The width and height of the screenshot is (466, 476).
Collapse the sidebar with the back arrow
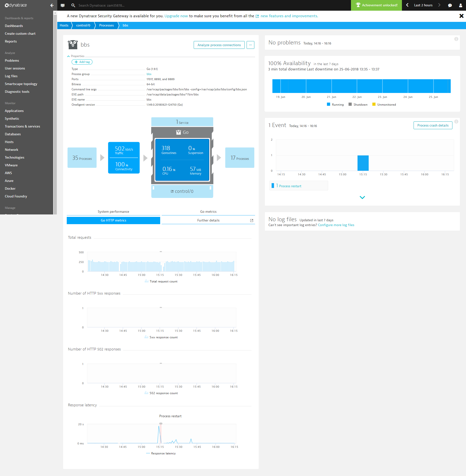coord(52,5)
